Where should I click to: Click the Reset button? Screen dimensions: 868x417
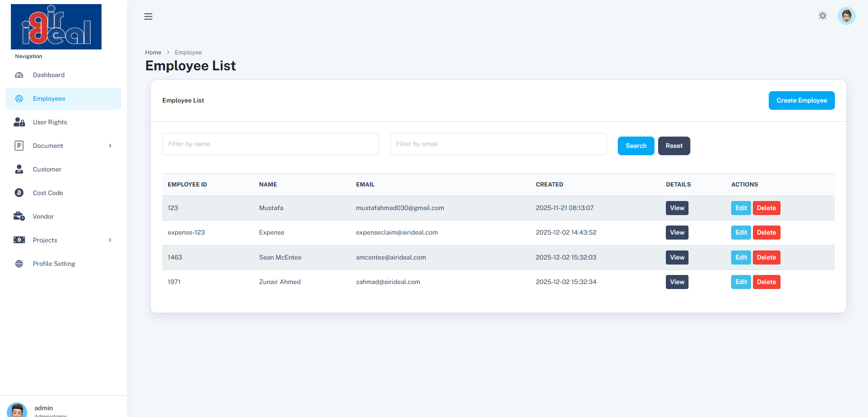(x=674, y=146)
